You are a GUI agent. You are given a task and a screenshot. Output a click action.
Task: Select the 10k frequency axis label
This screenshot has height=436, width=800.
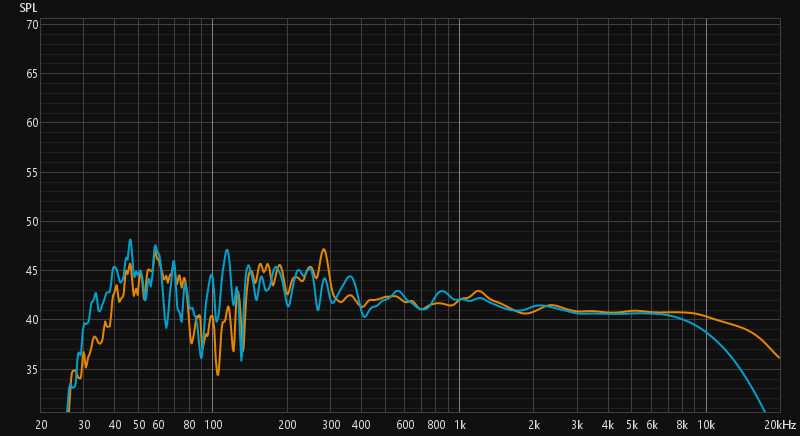pyautogui.click(x=706, y=425)
